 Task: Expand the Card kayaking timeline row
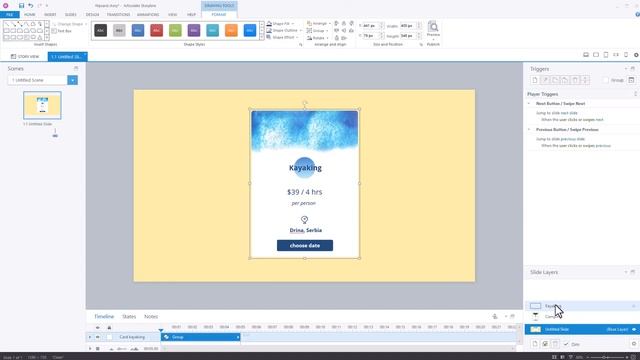pos(90,337)
